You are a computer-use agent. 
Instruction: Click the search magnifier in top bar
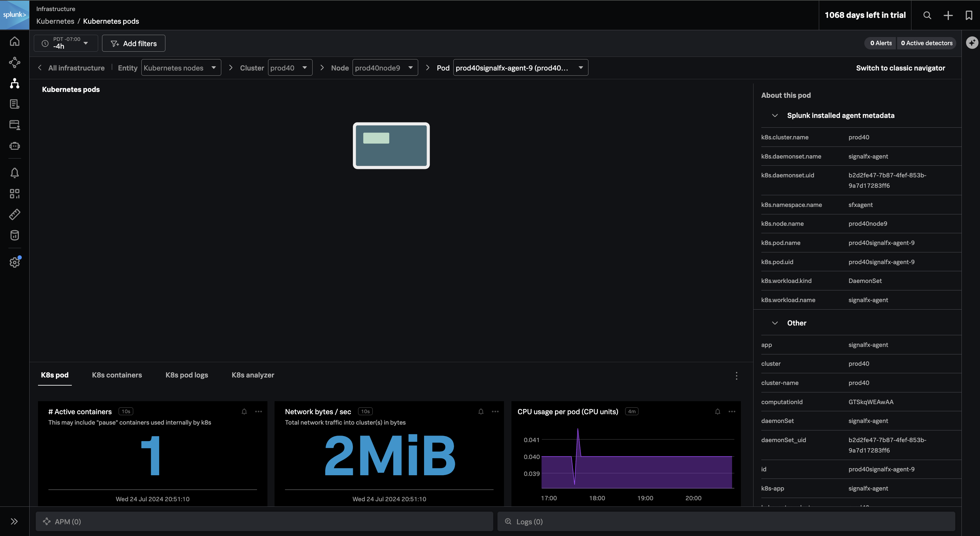[x=927, y=15]
